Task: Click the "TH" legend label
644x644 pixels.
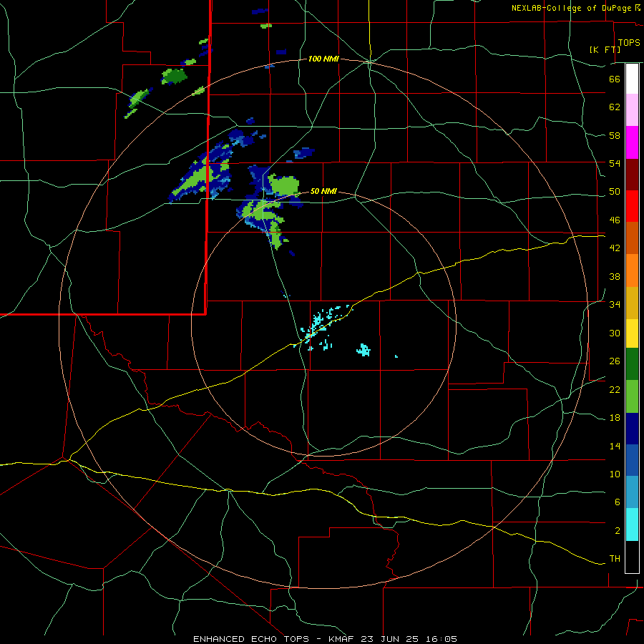Action: coord(615,559)
